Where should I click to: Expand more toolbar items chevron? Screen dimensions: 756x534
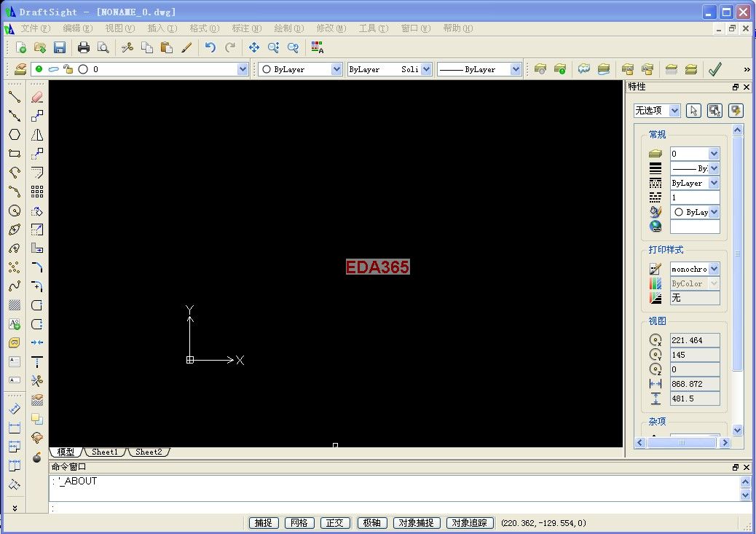pos(747,69)
